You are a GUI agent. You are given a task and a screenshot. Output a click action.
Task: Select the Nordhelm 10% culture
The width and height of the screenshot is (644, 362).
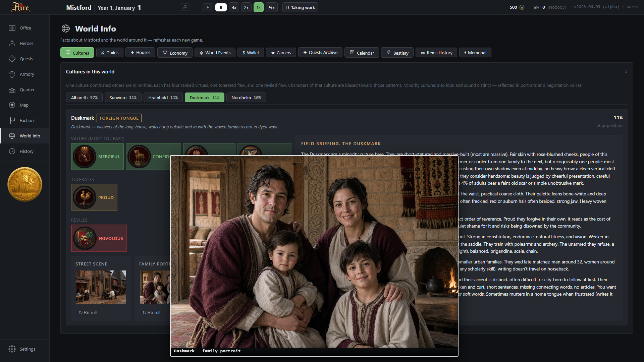246,98
